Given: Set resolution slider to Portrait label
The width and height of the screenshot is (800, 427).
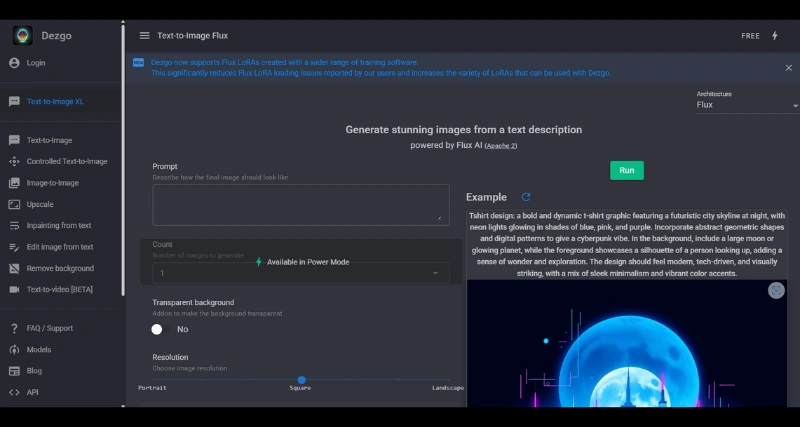Looking at the screenshot, I should pyautogui.click(x=152, y=388).
